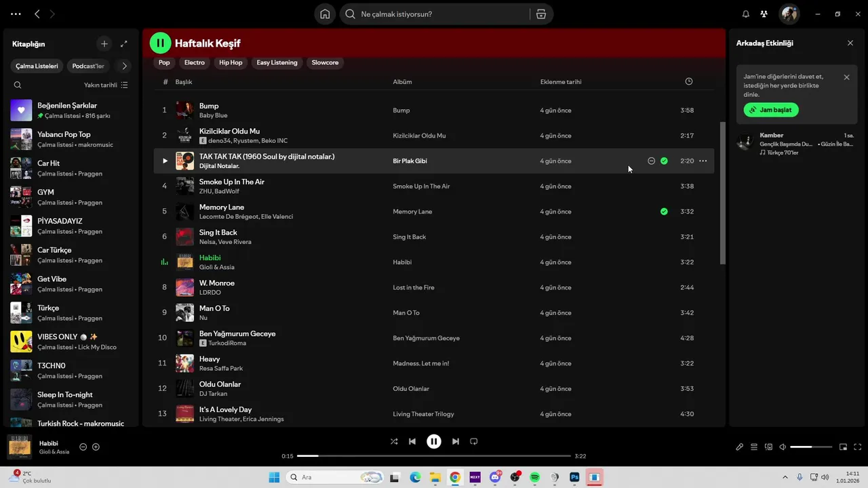Expand the library with the arrows icon
This screenshot has width=868, height=488.
[123, 44]
